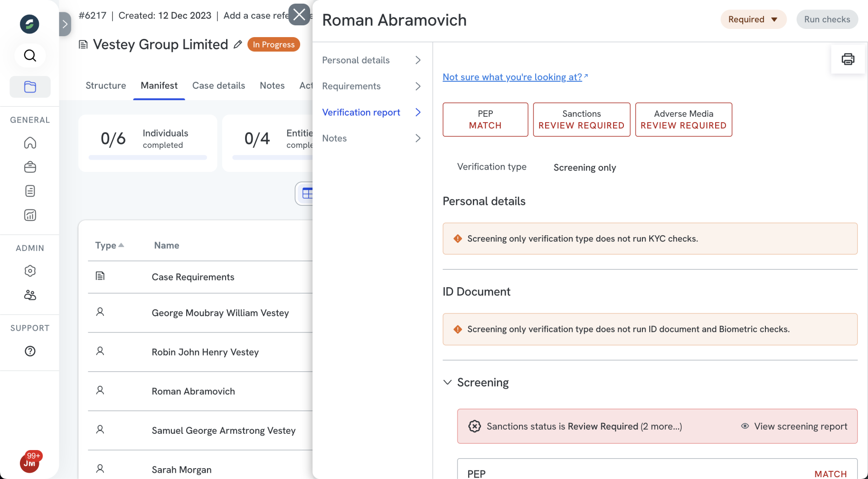Open the Case details tab
The image size is (868, 479).
[x=219, y=85]
